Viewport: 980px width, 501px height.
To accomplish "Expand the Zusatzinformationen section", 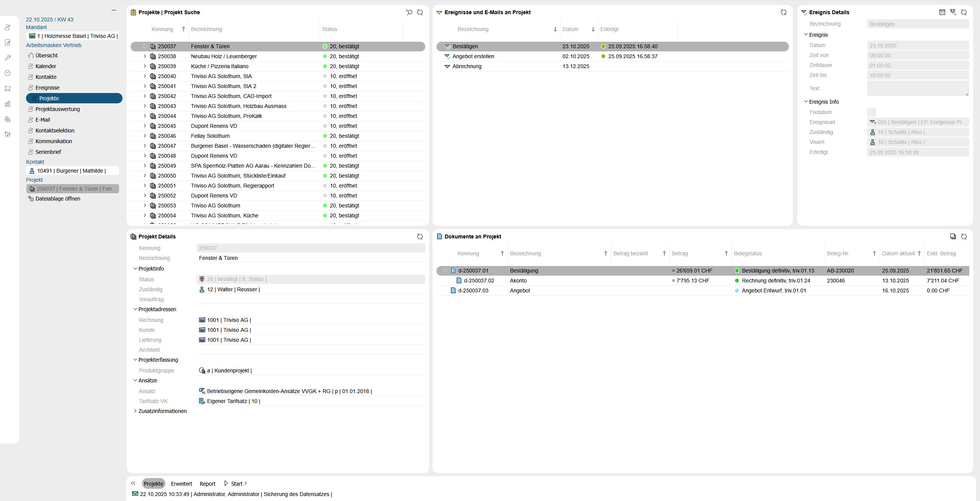I will click(135, 411).
